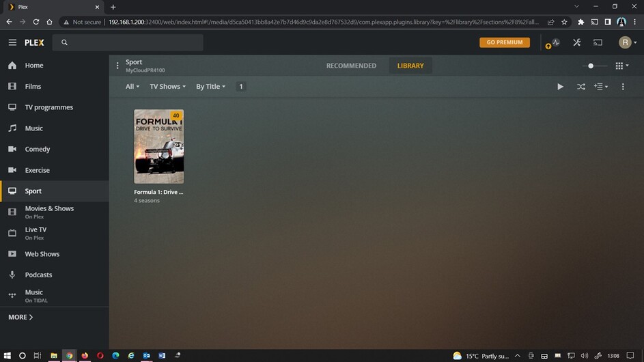Click the 40 unwatched badge on poster
Image resolution: width=644 pixels, height=362 pixels.
176,115
